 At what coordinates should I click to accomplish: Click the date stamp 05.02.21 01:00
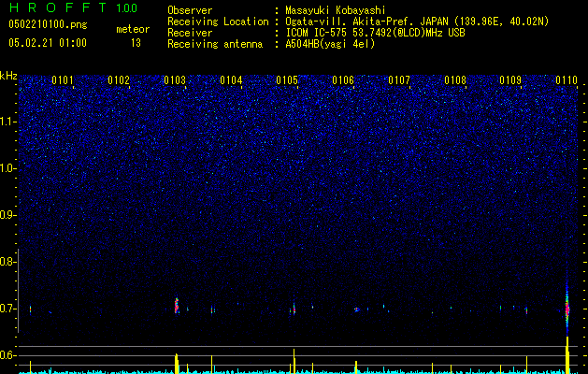(x=48, y=42)
